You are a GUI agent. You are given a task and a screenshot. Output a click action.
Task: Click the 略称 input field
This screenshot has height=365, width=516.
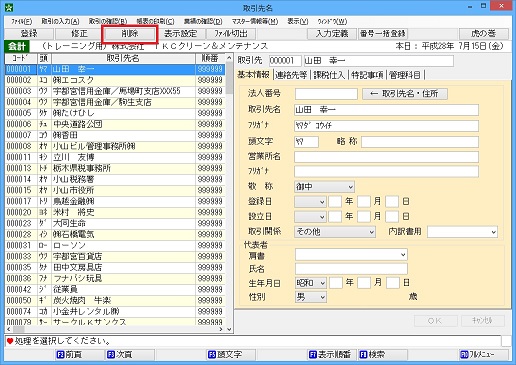pos(420,142)
